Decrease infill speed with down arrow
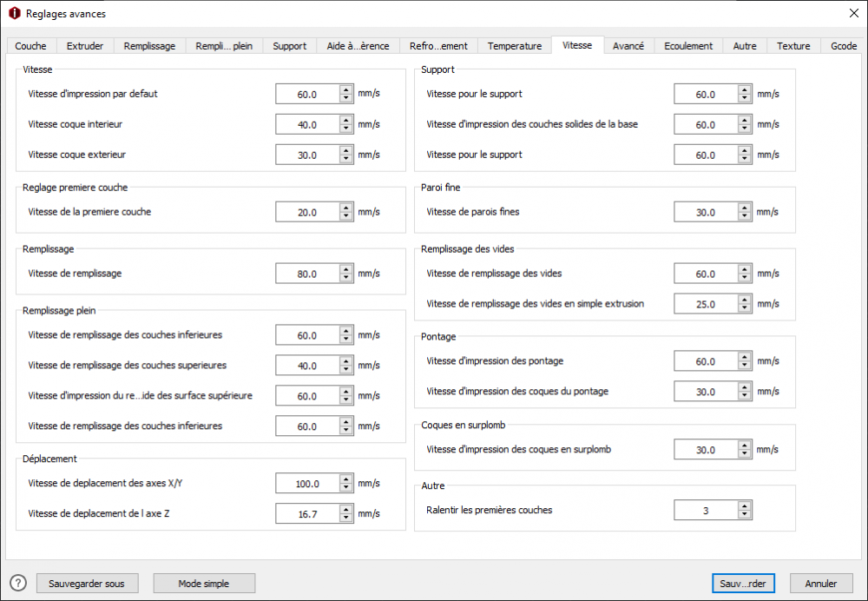Screen dimensions: 868x601 click(x=346, y=279)
